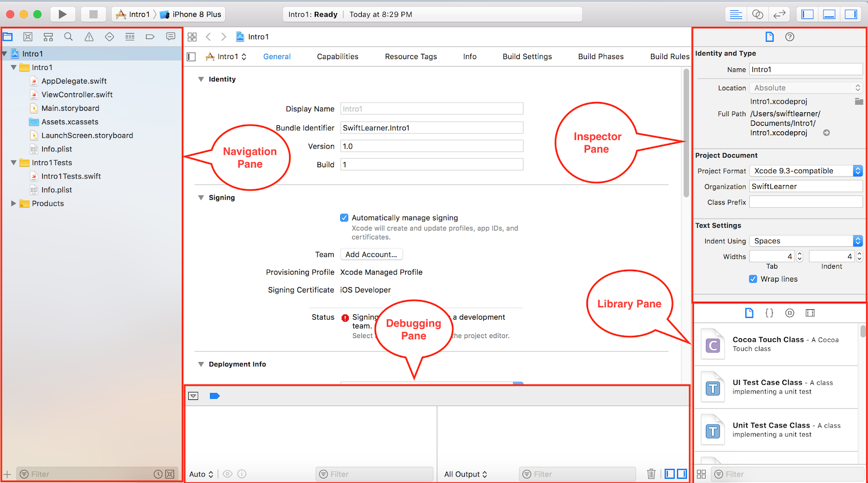This screenshot has width=868, height=483.
Task: Switch to the Build Rules tab
Action: click(x=669, y=56)
